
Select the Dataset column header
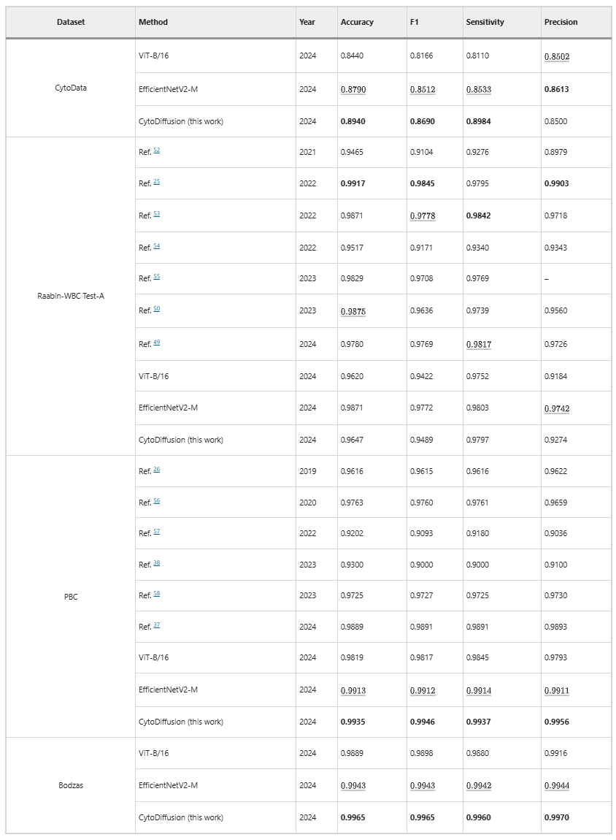[71, 23]
